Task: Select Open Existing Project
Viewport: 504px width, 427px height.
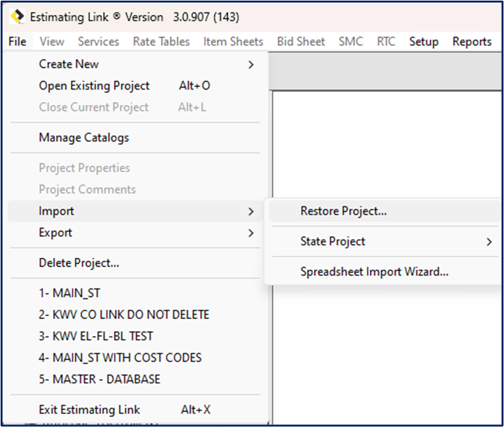Action: click(x=94, y=85)
